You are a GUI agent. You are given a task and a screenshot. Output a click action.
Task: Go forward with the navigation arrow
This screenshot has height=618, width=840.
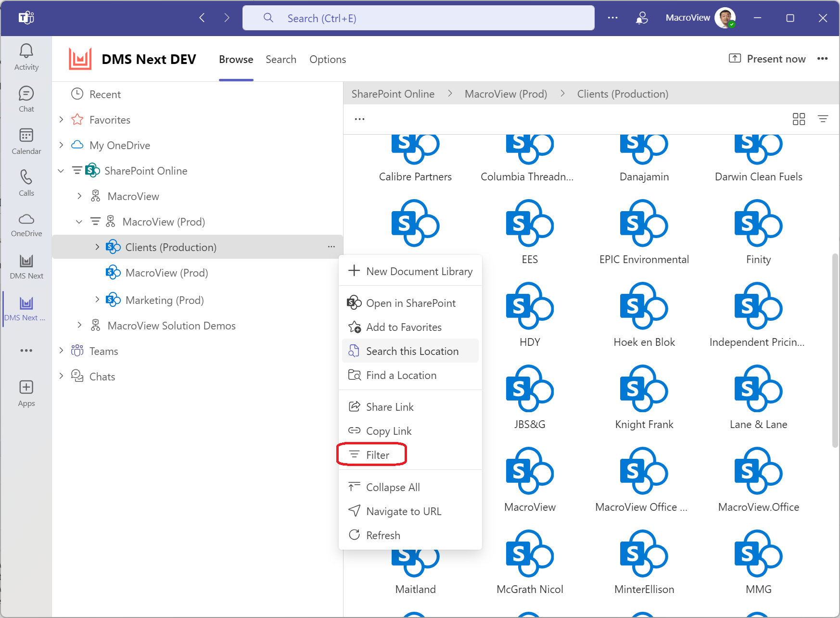click(x=227, y=18)
